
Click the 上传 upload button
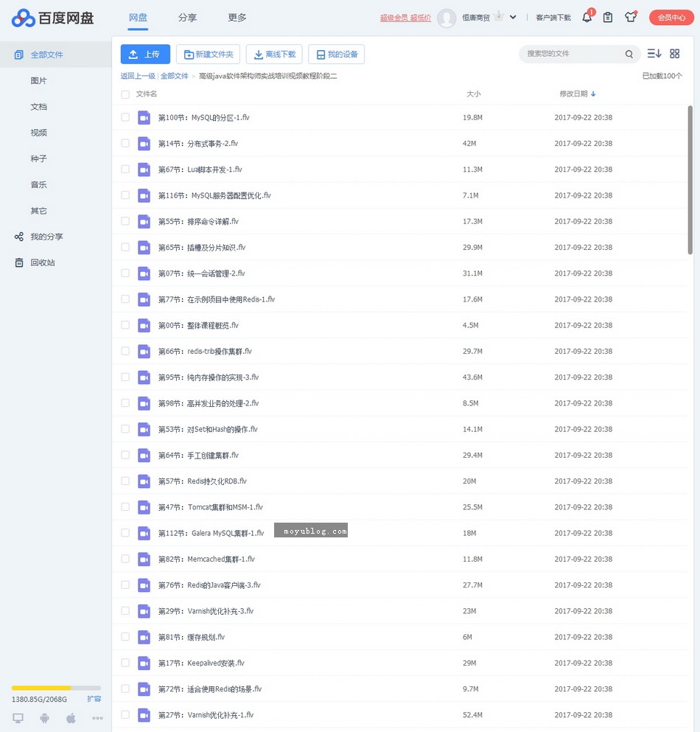pyautogui.click(x=145, y=54)
